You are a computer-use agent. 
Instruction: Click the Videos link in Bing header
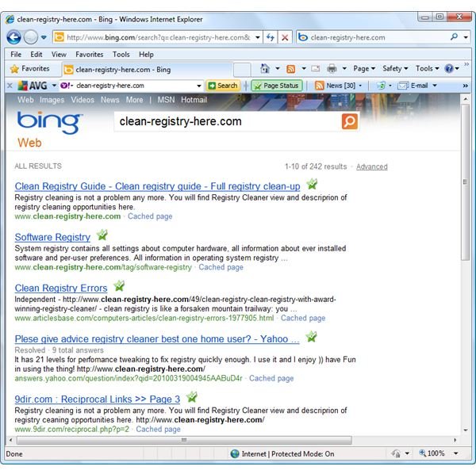click(x=83, y=100)
